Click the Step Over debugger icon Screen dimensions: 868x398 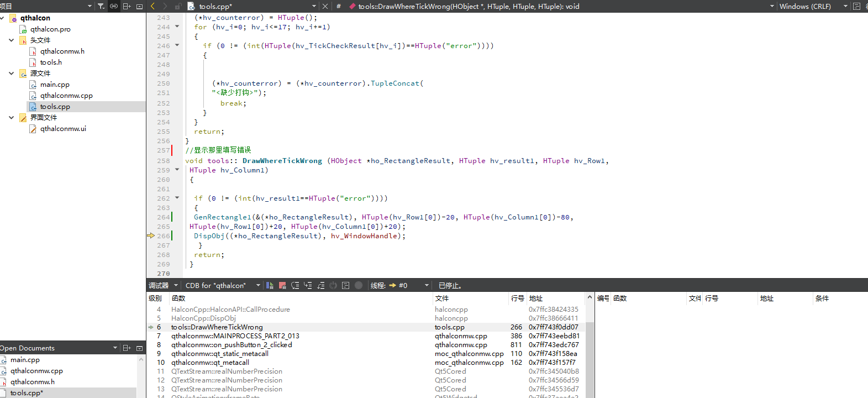295,285
